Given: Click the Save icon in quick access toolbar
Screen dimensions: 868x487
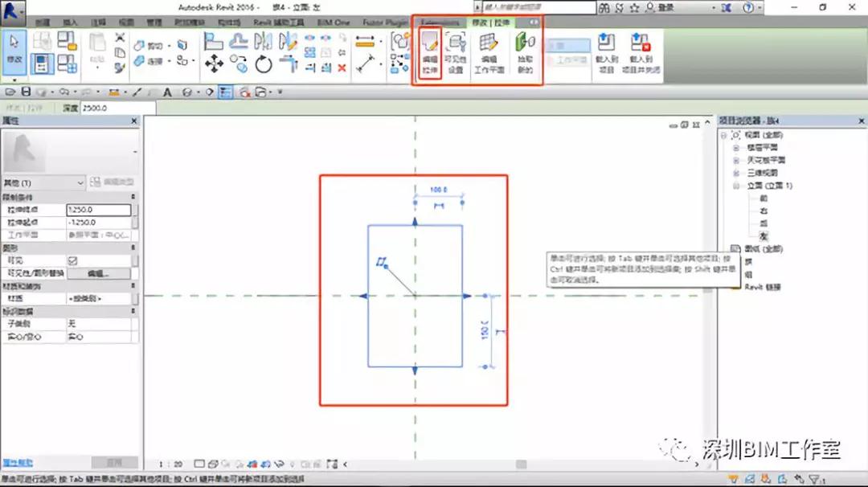Looking at the screenshot, I should 26,92.
